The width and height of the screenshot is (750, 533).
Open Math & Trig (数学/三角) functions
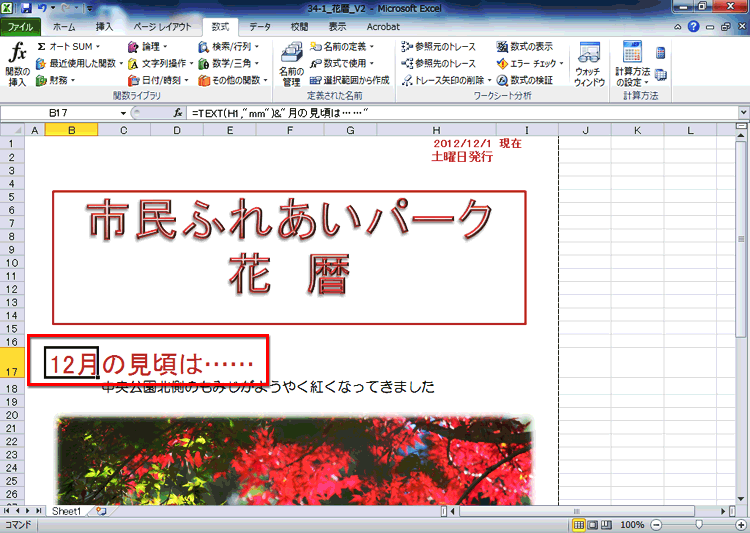pos(229,63)
